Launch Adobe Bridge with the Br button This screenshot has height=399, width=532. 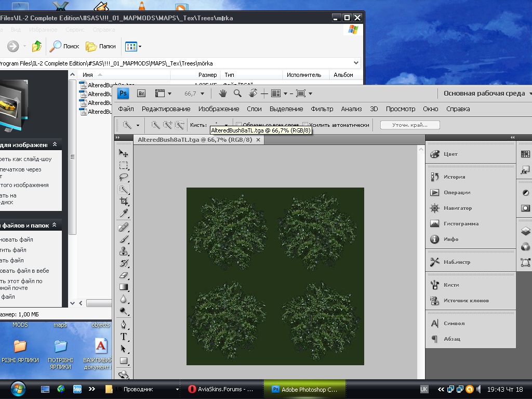point(141,94)
